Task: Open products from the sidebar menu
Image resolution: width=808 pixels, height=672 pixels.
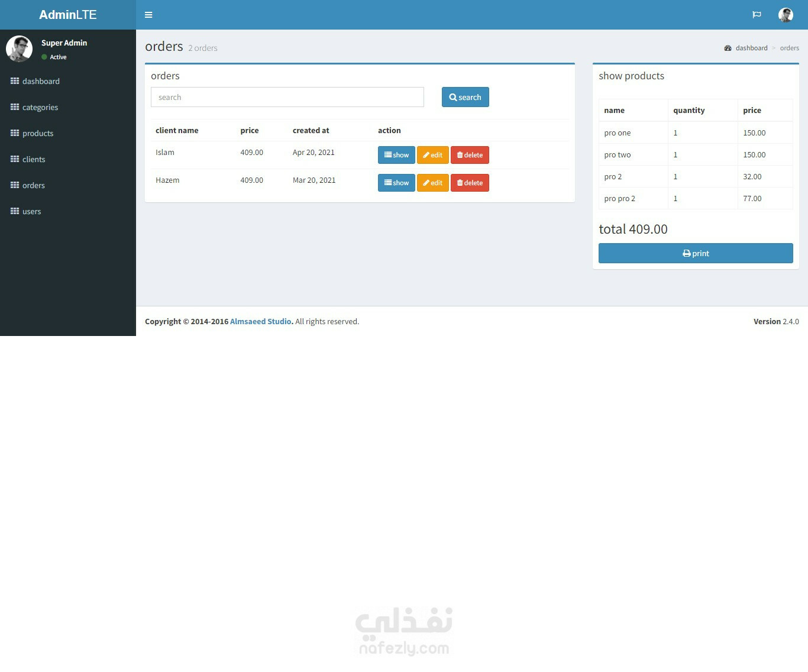Action: [x=38, y=133]
